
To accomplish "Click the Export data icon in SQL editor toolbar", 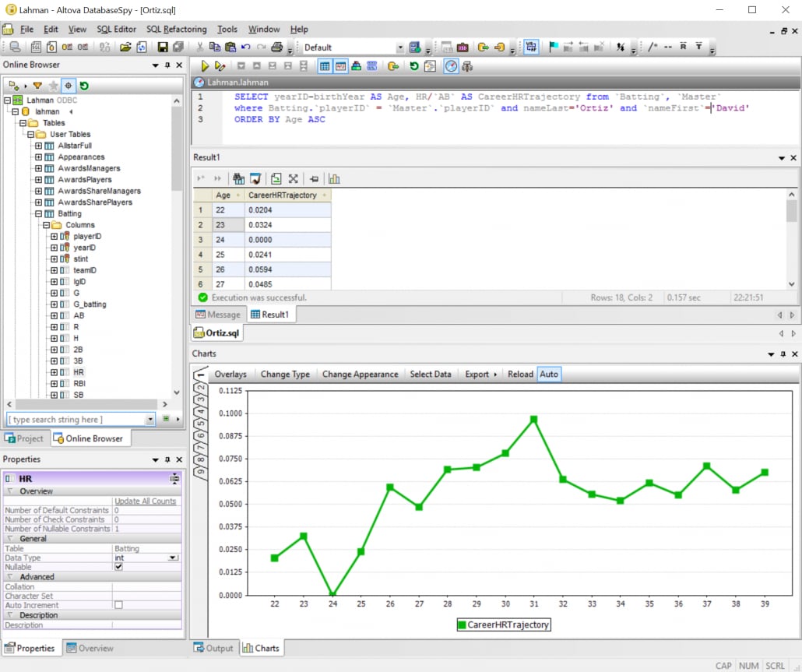I will tap(392, 66).
